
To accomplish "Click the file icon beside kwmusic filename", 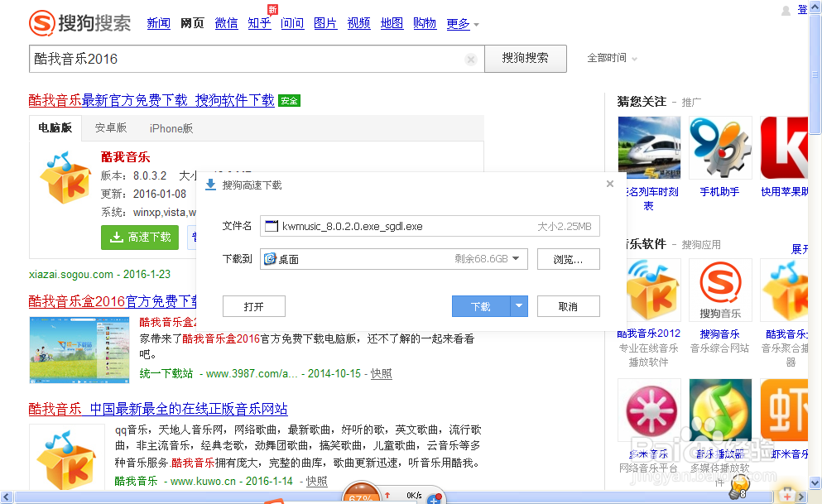I will [271, 226].
